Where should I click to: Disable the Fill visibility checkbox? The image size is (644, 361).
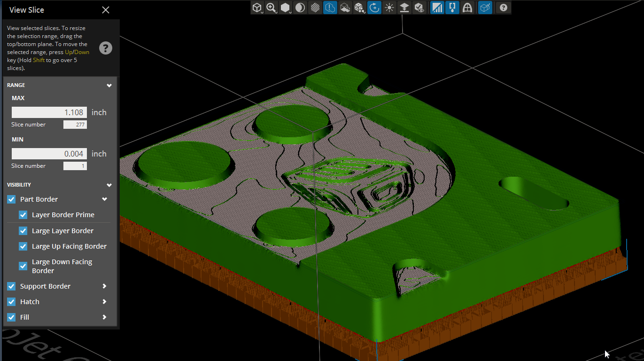pyautogui.click(x=11, y=317)
